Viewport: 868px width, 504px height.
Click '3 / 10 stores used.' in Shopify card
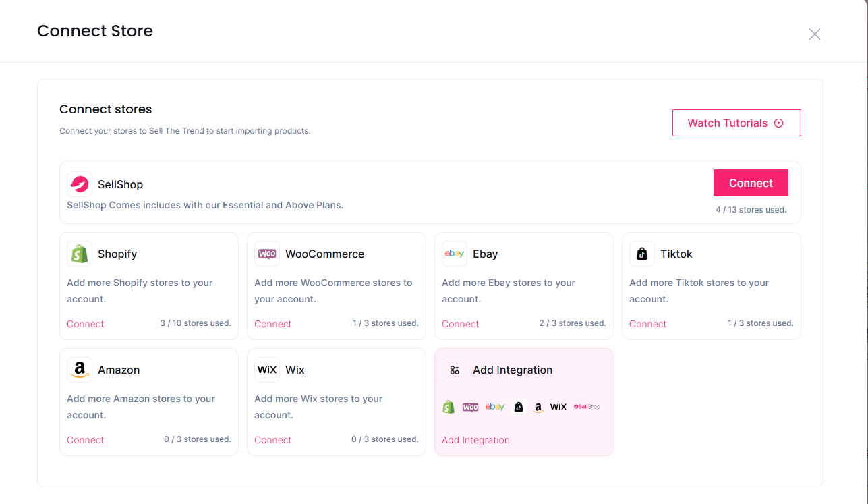click(196, 323)
